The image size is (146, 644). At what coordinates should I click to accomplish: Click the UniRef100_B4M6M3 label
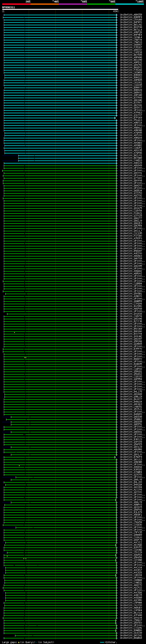tap(131, 414)
